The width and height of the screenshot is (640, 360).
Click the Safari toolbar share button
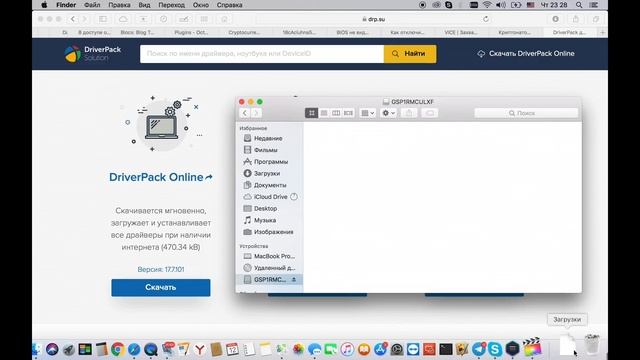click(x=576, y=19)
